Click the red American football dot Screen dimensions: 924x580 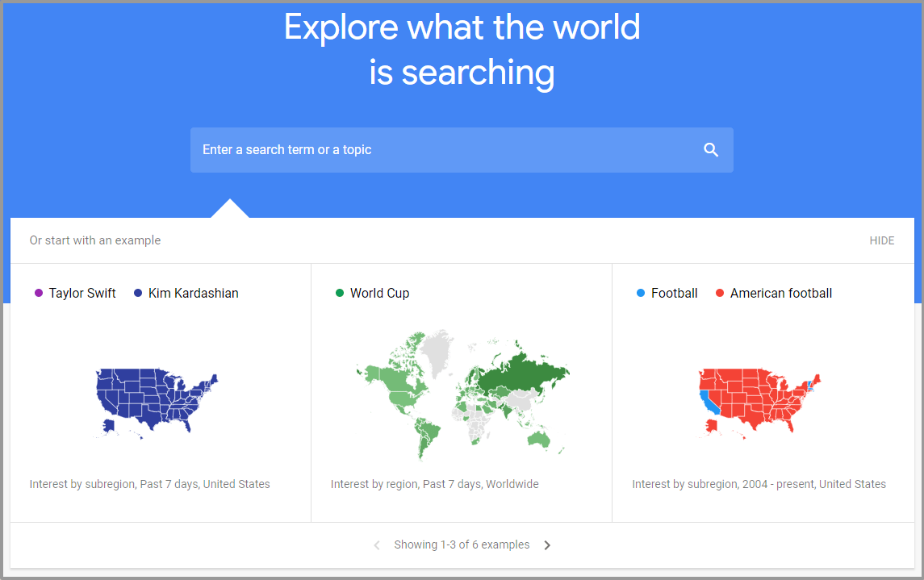point(720,294)
